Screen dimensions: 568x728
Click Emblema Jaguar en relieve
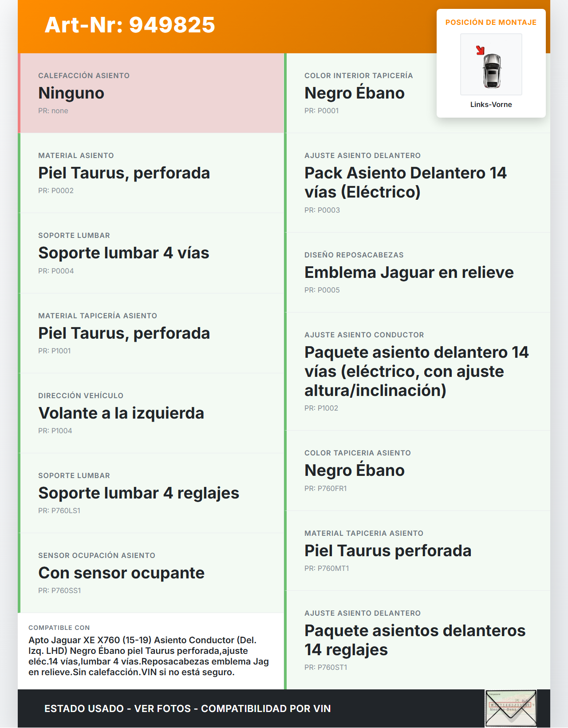(409, 273)
